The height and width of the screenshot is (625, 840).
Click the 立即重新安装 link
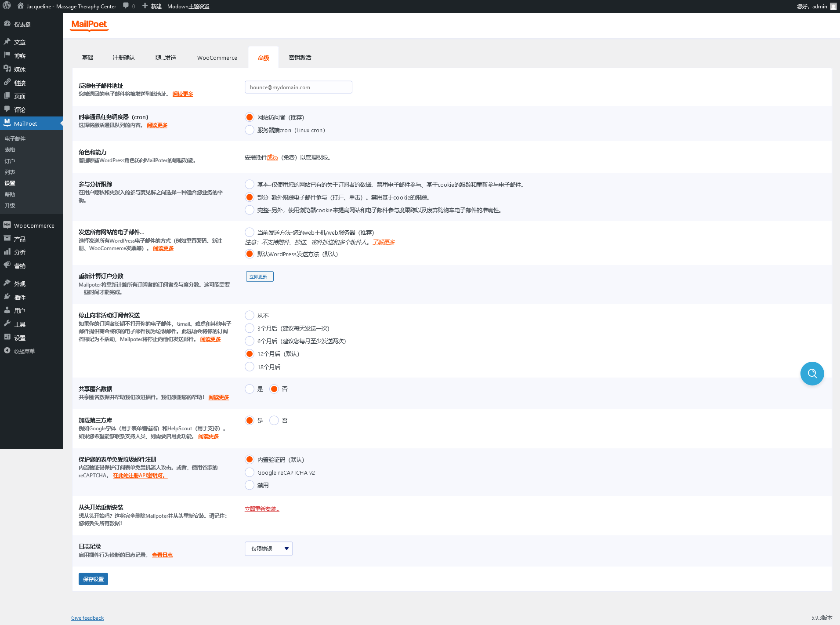pos(262,509)
